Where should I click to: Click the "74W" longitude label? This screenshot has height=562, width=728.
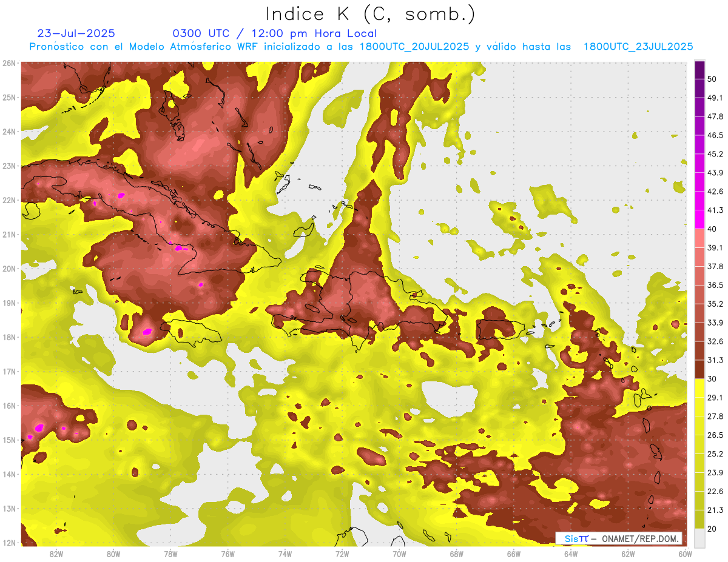[285, 554]
